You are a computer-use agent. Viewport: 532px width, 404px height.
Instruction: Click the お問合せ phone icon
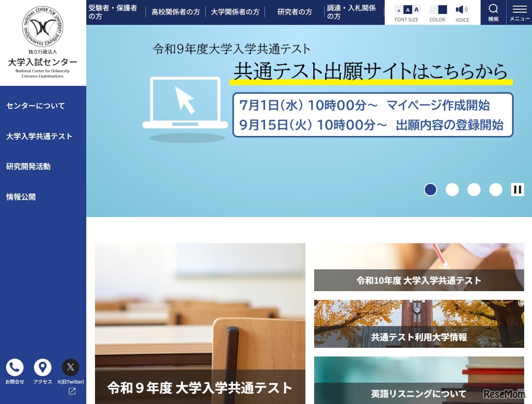tap(15, 367)
